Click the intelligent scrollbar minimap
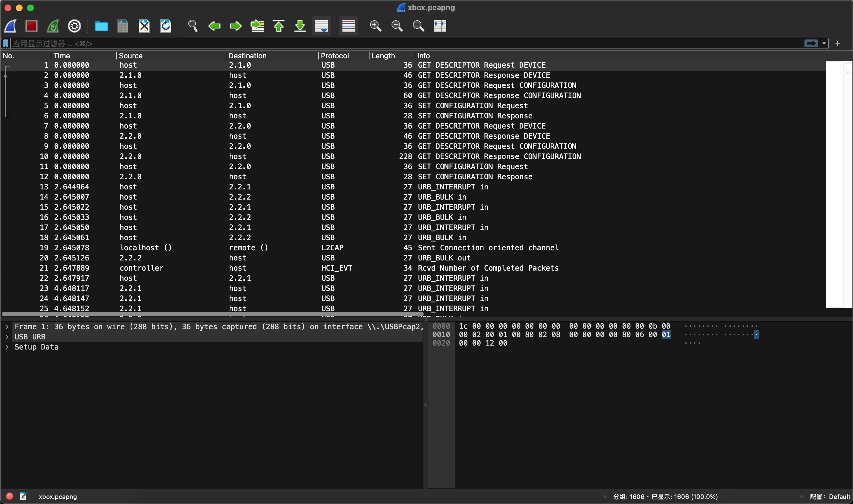853x504 pixels. coord(835,184)
